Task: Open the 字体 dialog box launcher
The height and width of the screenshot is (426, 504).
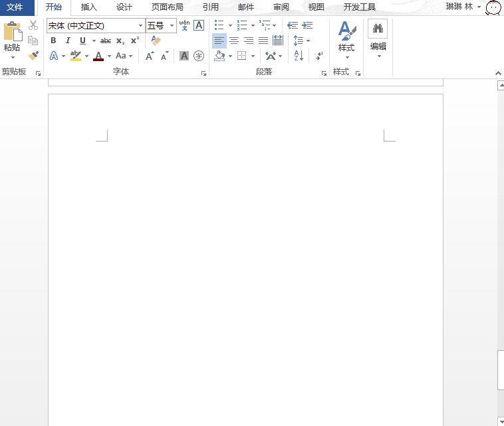Action: tap(203, 73)
